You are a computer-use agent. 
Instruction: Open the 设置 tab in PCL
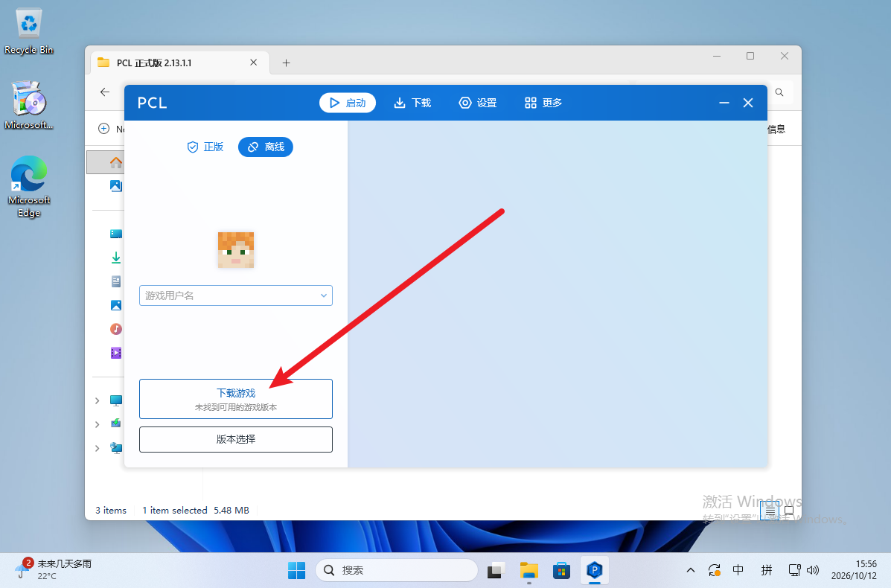pyautogui.click(x=478, y=103)
